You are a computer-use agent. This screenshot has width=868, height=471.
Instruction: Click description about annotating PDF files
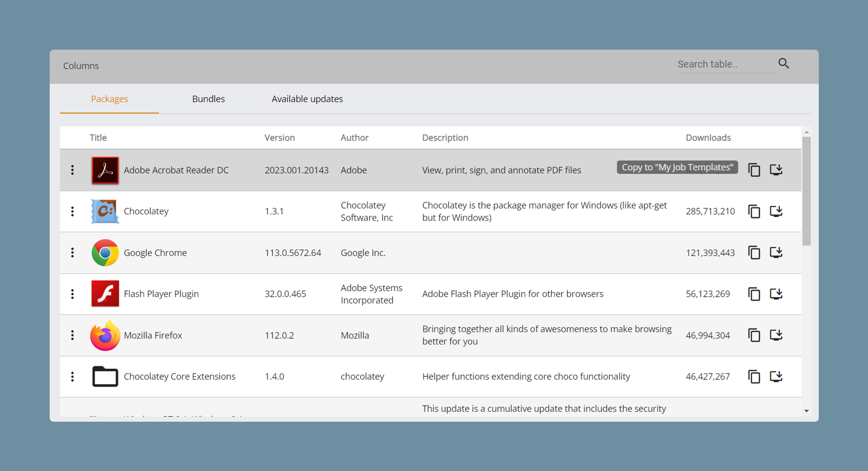[x=502, y=170]
